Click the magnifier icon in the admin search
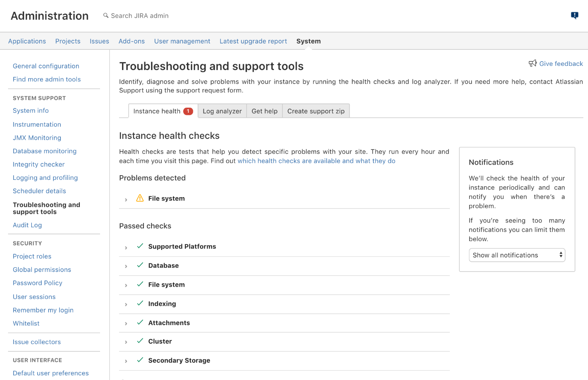The width and height of the screenshot is (588, 380). pos(106,16)
